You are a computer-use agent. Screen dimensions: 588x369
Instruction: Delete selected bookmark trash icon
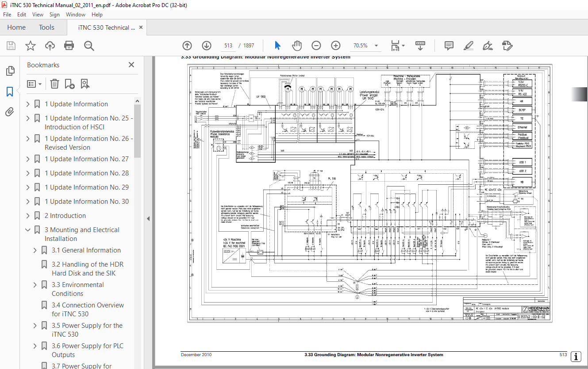pos(54,84)
